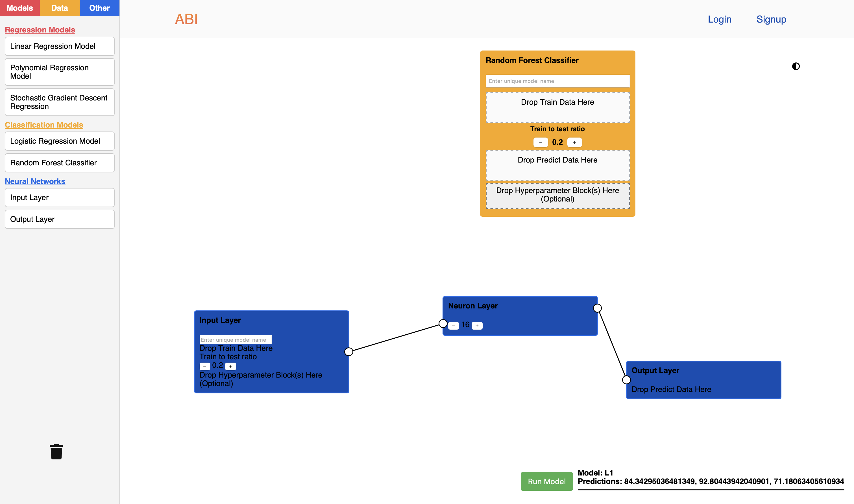Click Input Layer's right connector circle
Screen dimensions: 854x504
[x=349, y=352]
